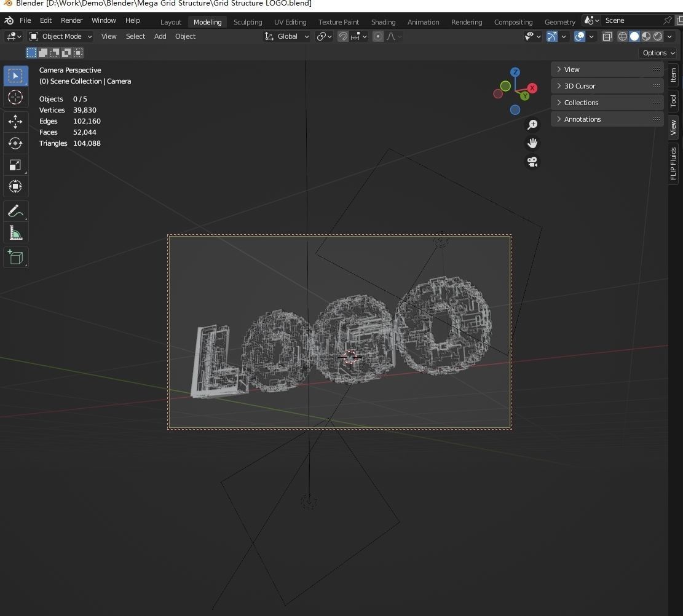Select the Scale tool
The width and height of the screenshot is (683, 616).
click(x=16, y=165)
